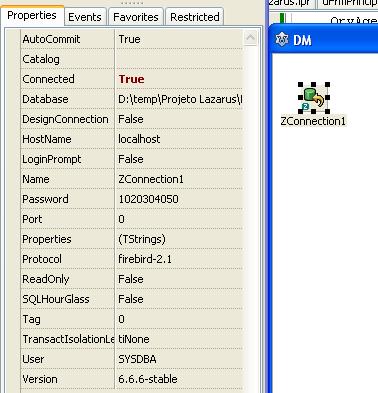Click the Version value 6.6.6-stable

pyautogui.click(x=148, y=379)
